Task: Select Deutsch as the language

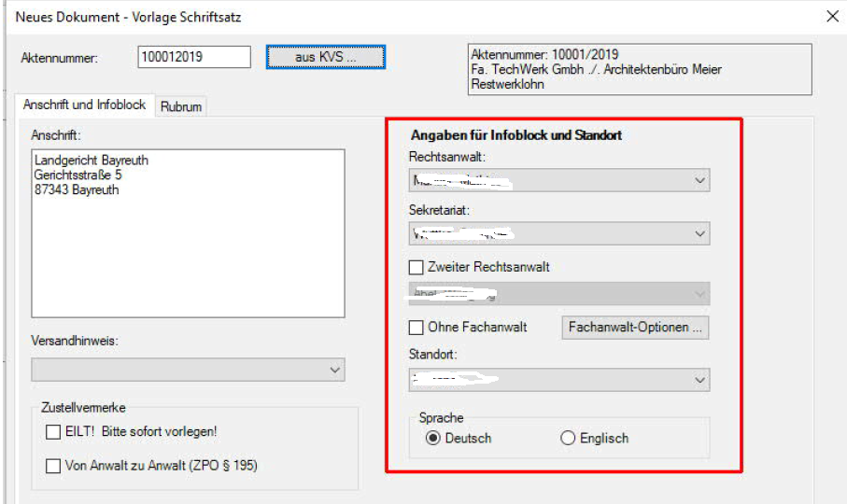Action: pyautogui.click(x=433, y=439)
